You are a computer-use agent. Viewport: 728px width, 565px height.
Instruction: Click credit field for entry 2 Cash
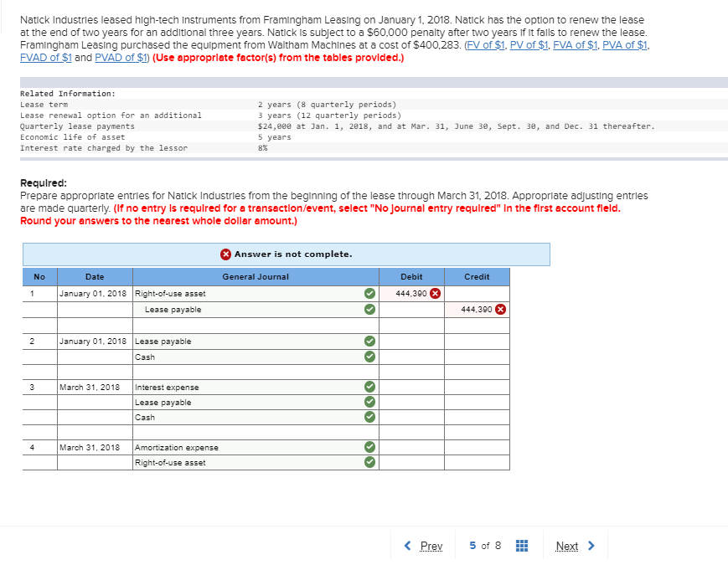[477, 357]
